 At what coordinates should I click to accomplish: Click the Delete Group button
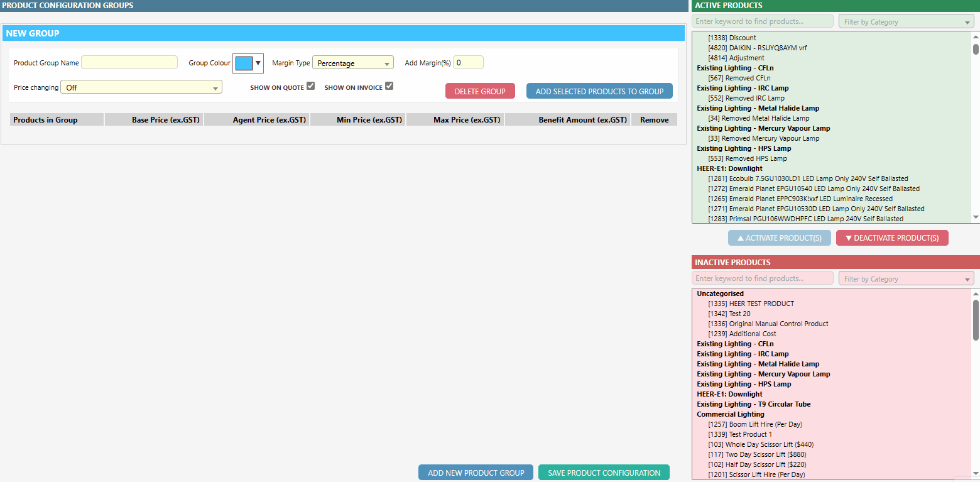click(480, 91)
